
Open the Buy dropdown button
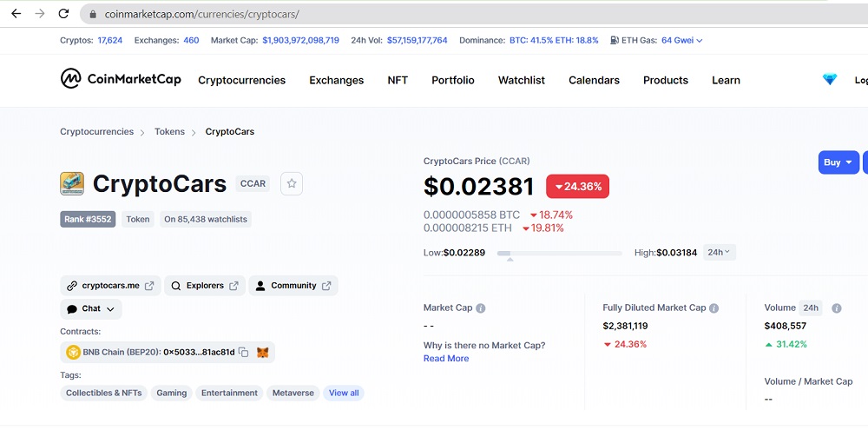tap(838, 162)
